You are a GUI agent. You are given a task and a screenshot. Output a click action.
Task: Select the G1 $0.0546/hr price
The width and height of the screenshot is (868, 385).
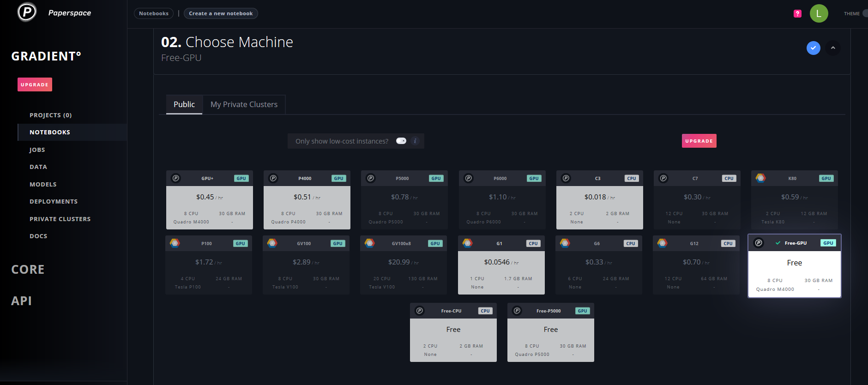coord(501,262)
